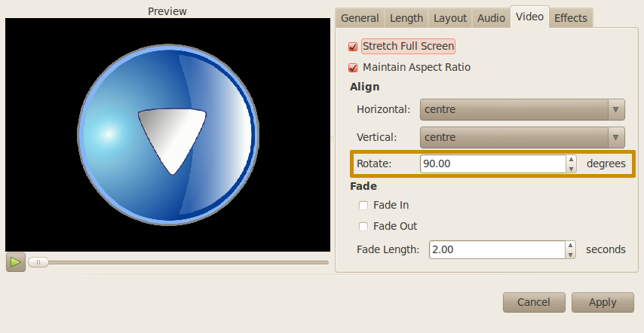Open the Effects tab
Viewport: 644px width, 333px height.
coord(571,18)
